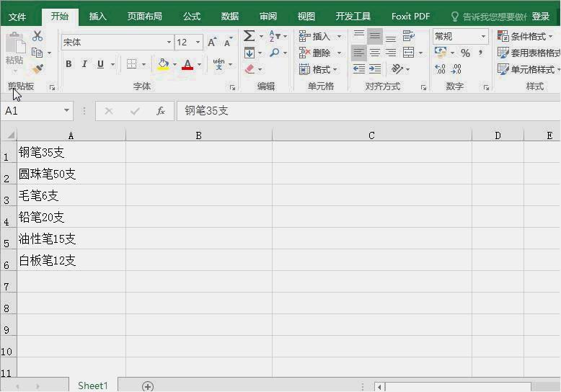561x392 pixels.
Task: Open Find and Select magnifier icon
Action: (x=275, y=53)
